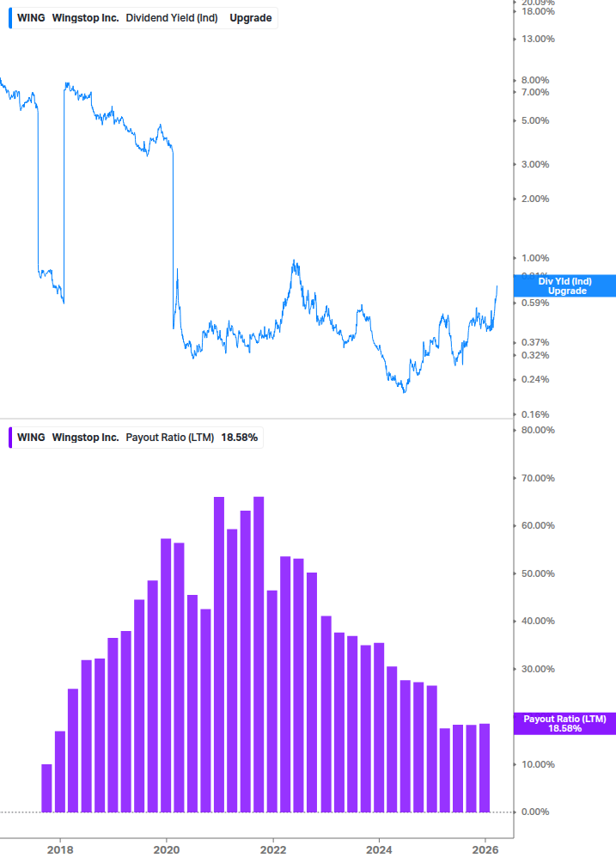Click the 2026 label on the time axis

pos(485,850)
